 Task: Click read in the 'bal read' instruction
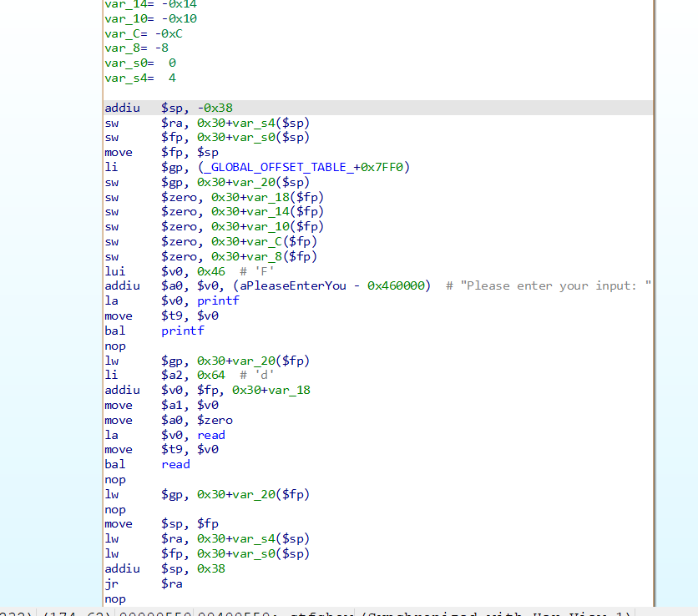click(175, 464)
